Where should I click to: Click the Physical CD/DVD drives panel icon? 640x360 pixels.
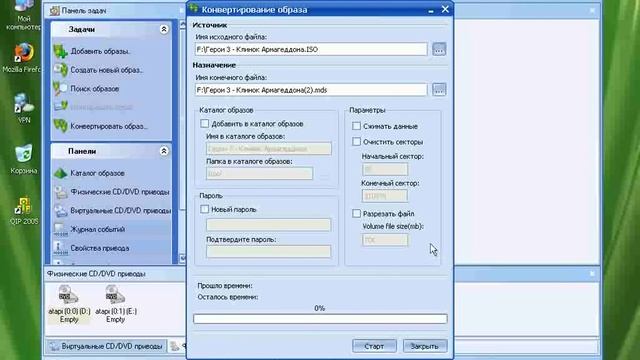60,192
